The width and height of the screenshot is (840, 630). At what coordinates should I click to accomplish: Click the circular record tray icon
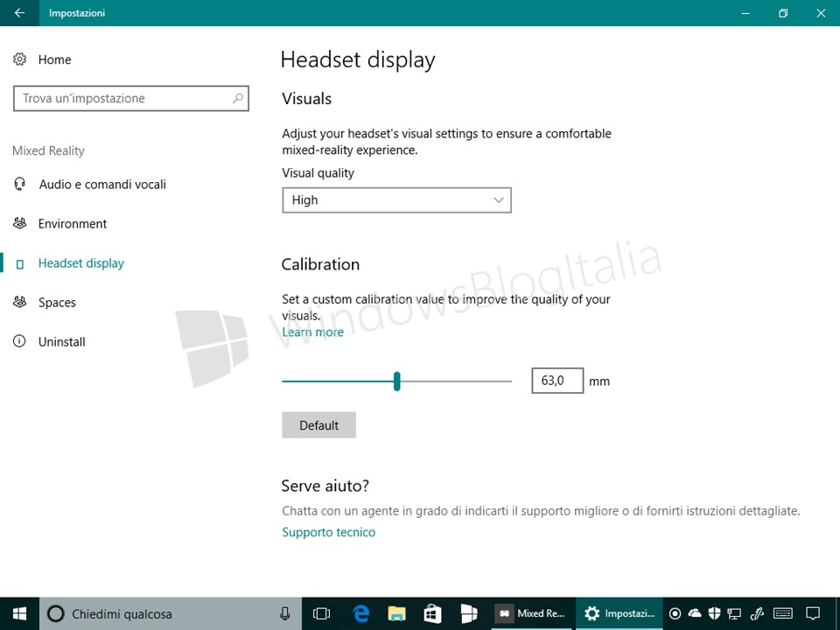675,614
